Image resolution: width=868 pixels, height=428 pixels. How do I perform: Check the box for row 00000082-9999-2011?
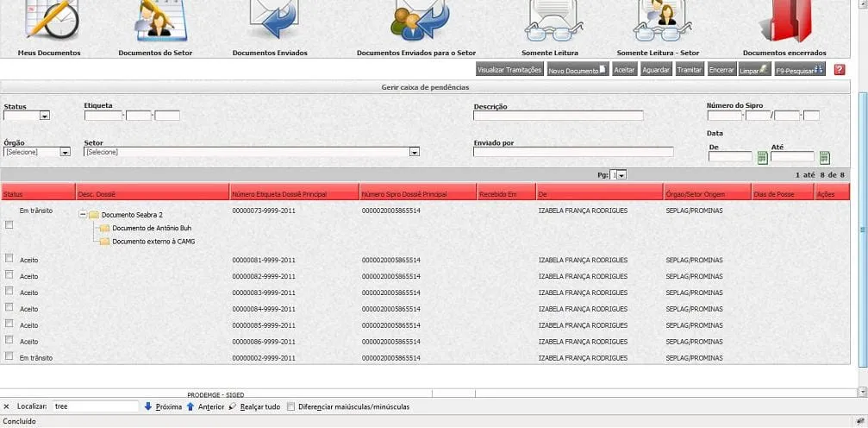tap(9, 274)
